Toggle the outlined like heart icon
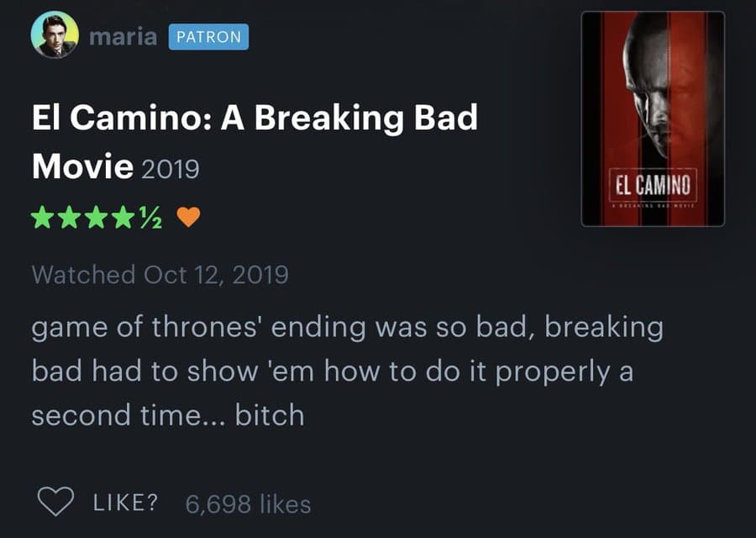 pyautogui.click(x=56, y=503)
